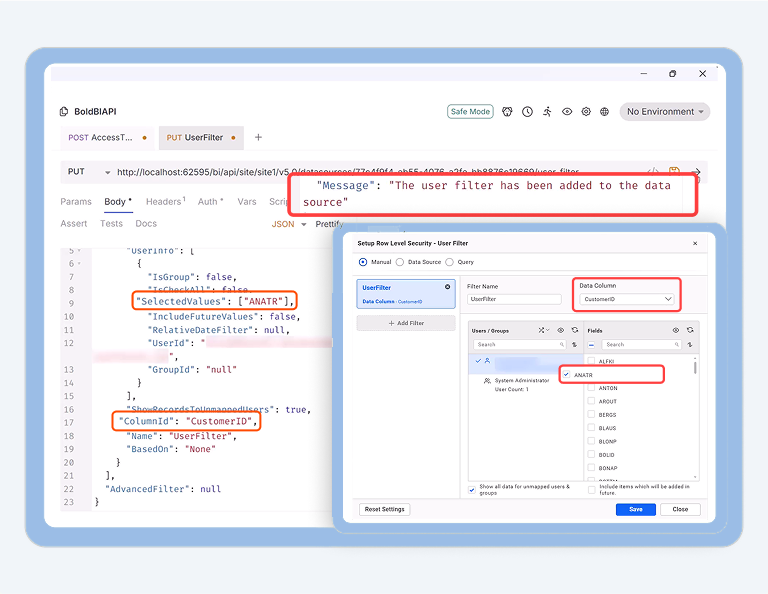Click the Users / Groups search box
This screenshot has width=768, height=594.
[x=519, y=345]
